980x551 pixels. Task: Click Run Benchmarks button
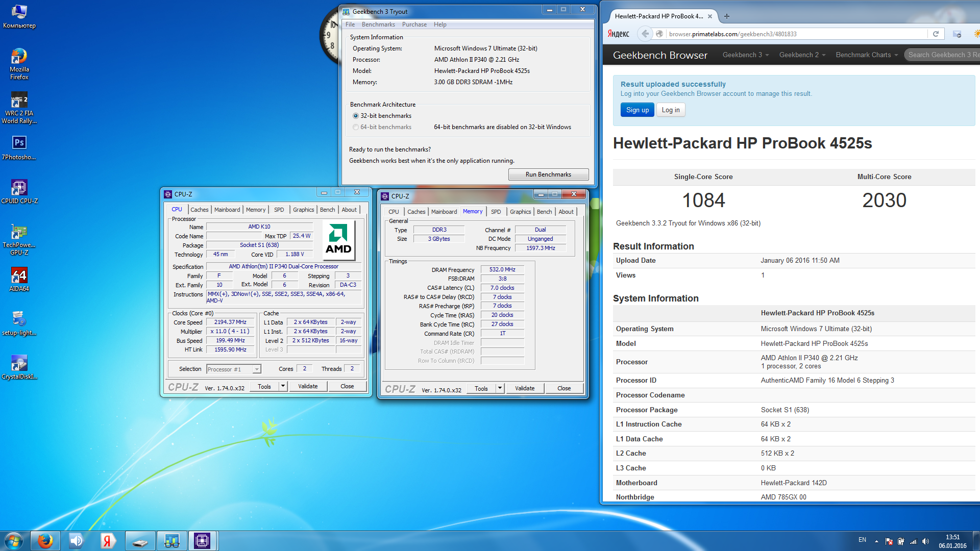[548, 174]
